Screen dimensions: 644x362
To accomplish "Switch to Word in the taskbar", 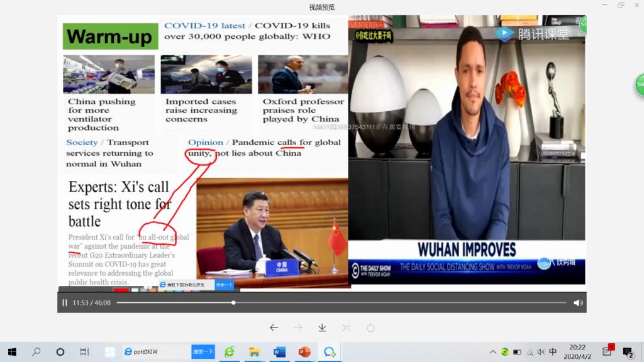I will click(279, 352).
